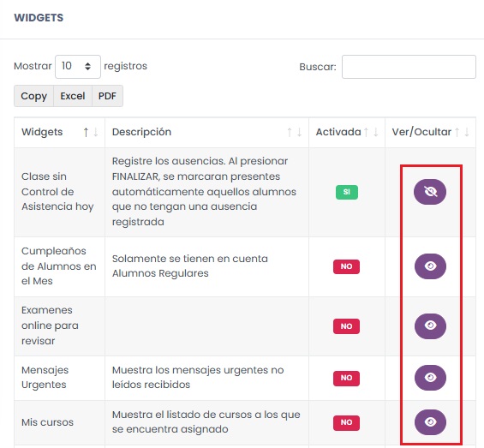Select the 'Mis cursos' cell

[60, 422]
